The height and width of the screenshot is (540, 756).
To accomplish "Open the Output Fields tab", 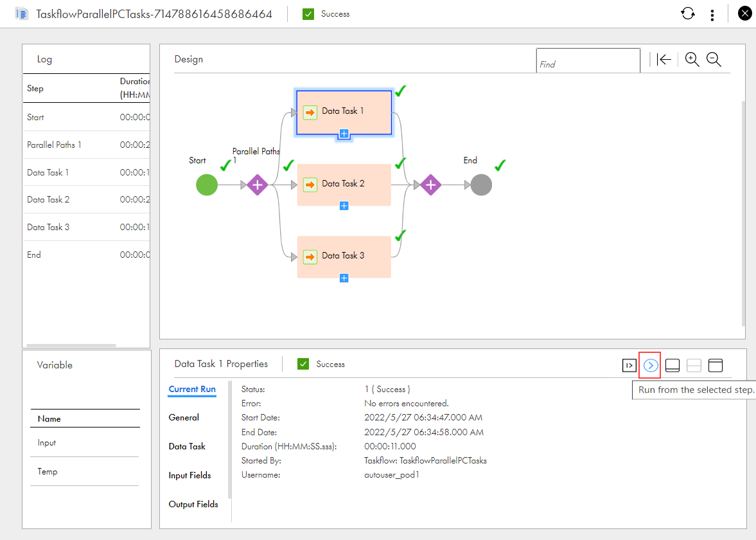I will point(193,504).
